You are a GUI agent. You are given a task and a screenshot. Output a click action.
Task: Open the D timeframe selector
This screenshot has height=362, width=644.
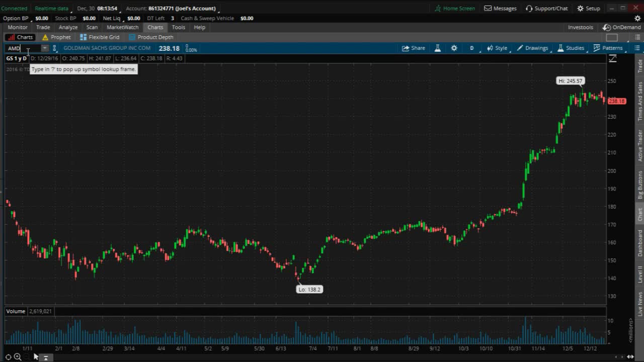(x=472, y=48)
